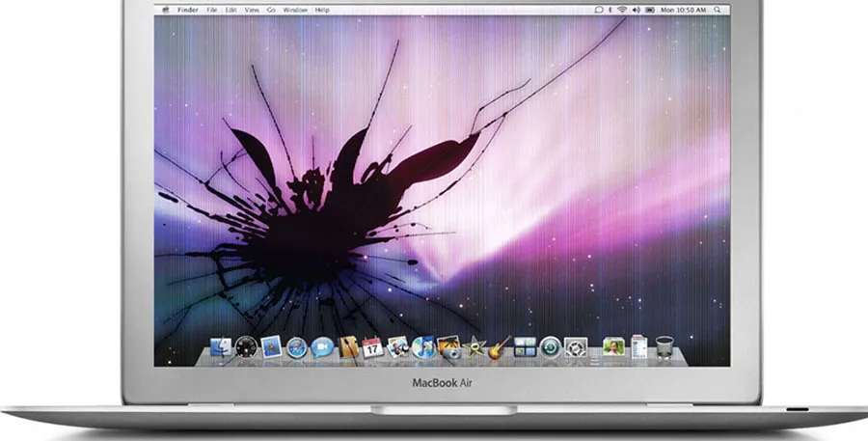Open Spaces grid icon in dock

525,347
